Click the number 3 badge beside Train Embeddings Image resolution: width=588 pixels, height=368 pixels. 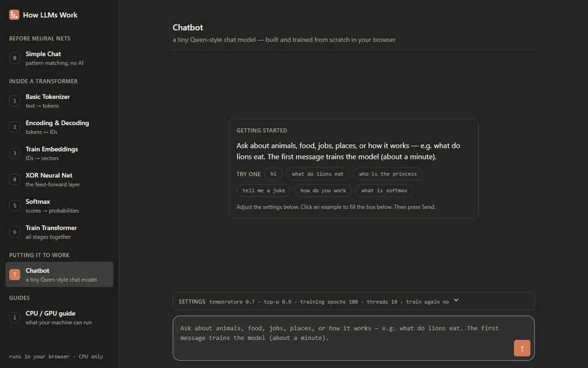coord(15,153)
